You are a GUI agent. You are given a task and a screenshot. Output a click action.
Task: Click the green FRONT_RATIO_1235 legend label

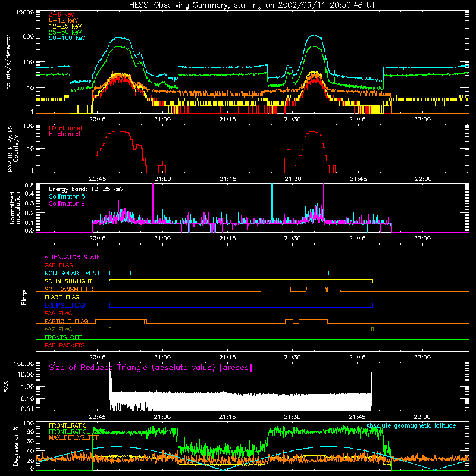point(77,431)
